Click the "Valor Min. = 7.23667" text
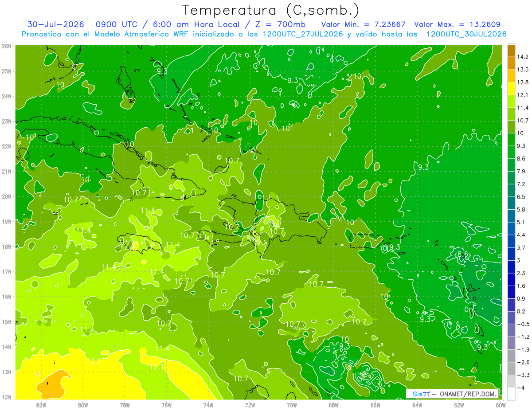This screenshot has width=532, height=411. pyautogui.click(x=363, y=24)
